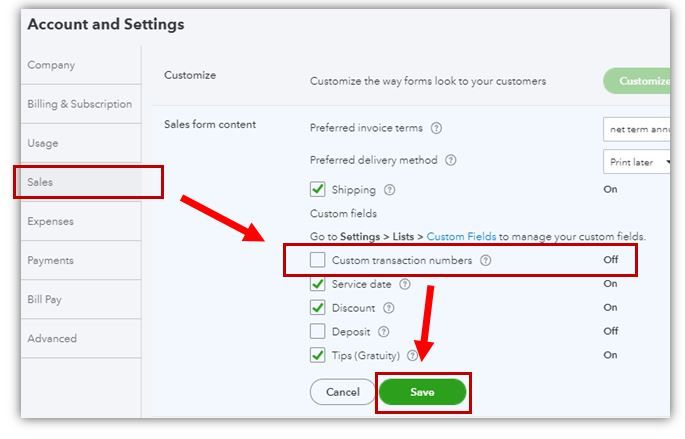Click help icon next to Tips (Gratuity)
The height and width of the screenshot is (439, 685).
(x=412, y=355)
